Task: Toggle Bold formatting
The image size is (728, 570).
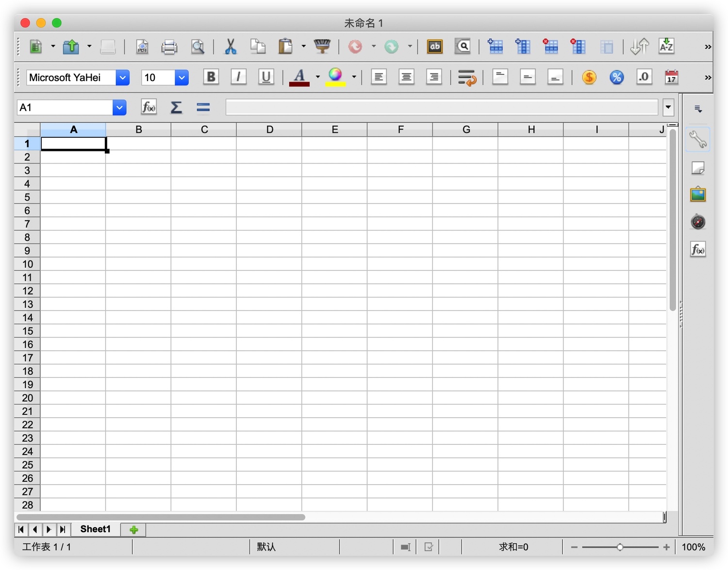Action: pos(211,77)
